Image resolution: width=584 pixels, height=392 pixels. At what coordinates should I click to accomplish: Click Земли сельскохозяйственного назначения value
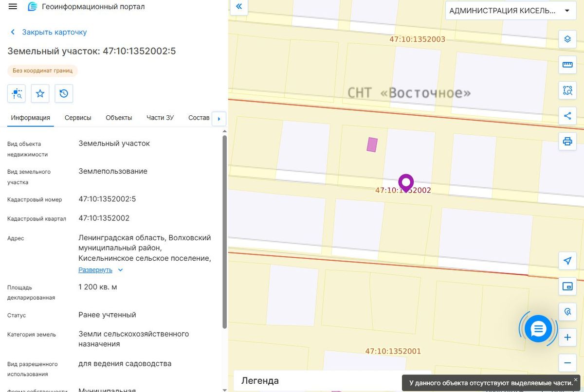tap(134, 339)
